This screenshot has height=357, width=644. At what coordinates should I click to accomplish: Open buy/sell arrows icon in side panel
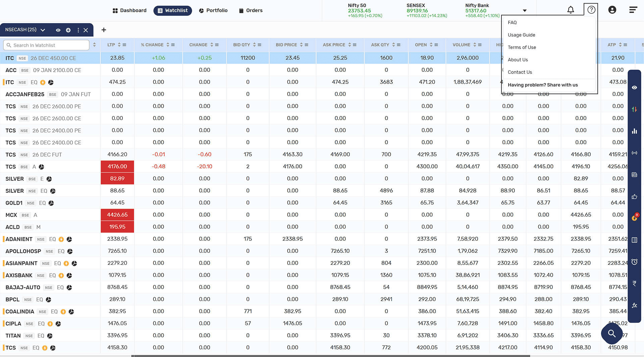634,109
